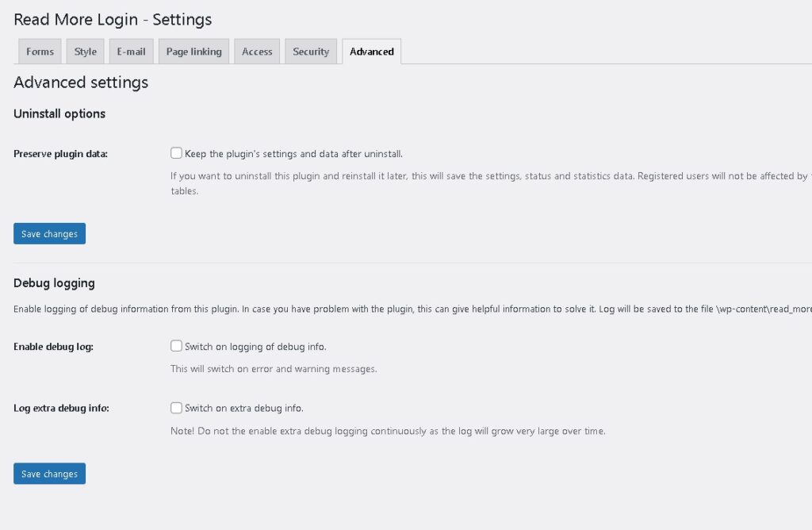
Task: Click the "Switch on extra debug info" label
Action: point(244,409)
